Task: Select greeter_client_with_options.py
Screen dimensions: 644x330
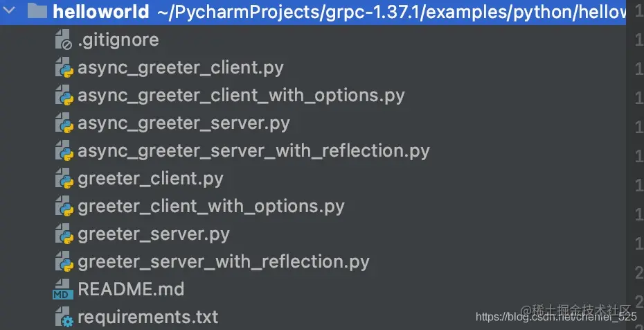Action: pyautogui.click(x=211, y=207)
